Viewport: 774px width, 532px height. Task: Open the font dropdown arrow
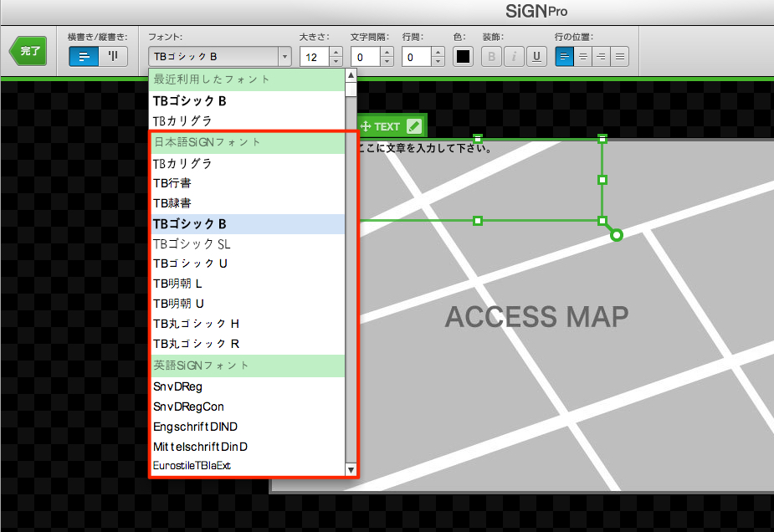tap(284, 57)
